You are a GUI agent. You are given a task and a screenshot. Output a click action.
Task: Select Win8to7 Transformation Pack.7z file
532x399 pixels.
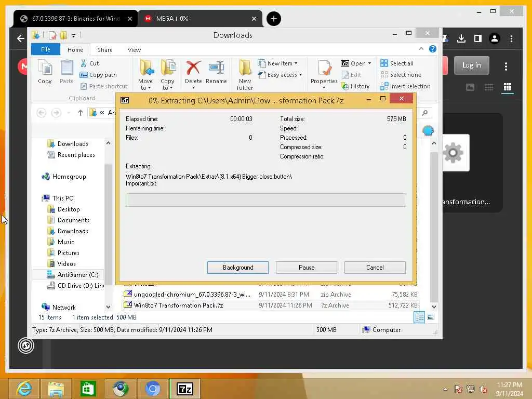[271, 305]
